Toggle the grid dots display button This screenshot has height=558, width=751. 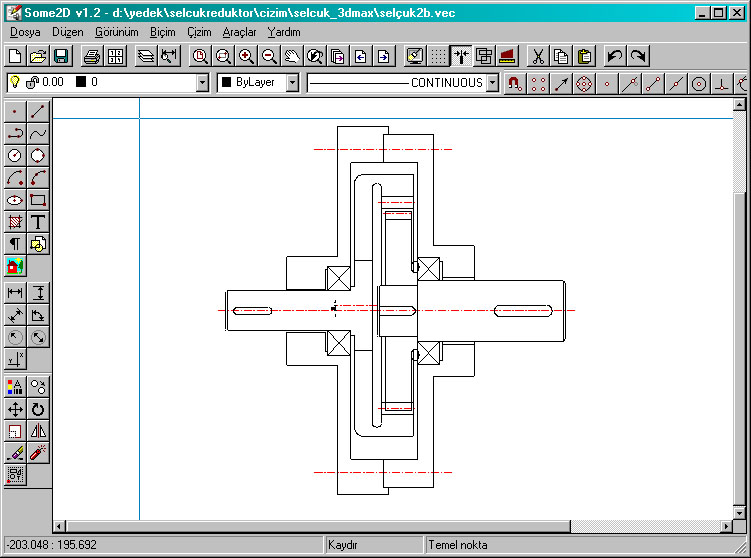click(x=438, y=56)
